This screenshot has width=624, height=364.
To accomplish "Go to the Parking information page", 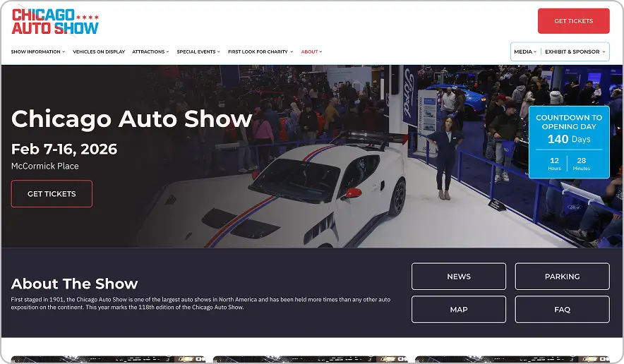I will click(x=562, y=277).
